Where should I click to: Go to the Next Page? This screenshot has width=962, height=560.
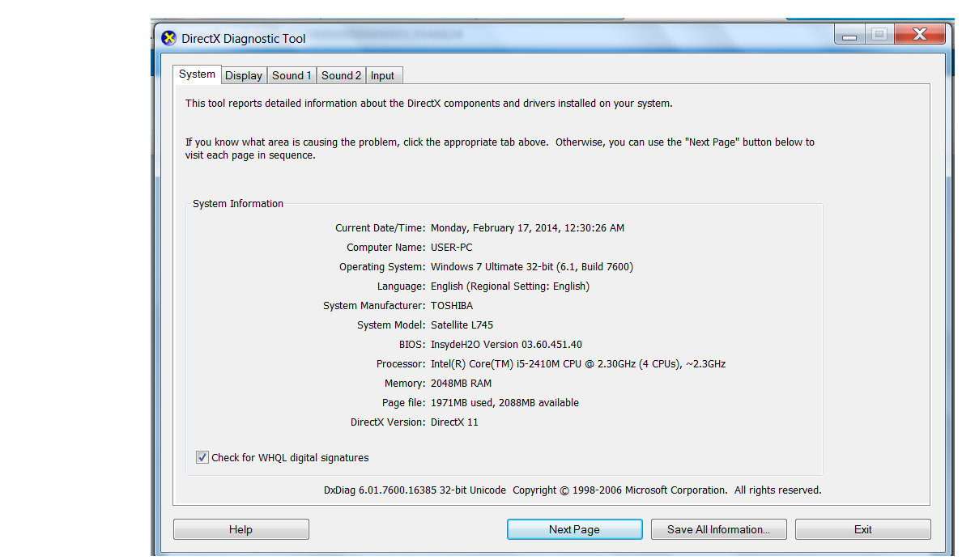(574, 529)
